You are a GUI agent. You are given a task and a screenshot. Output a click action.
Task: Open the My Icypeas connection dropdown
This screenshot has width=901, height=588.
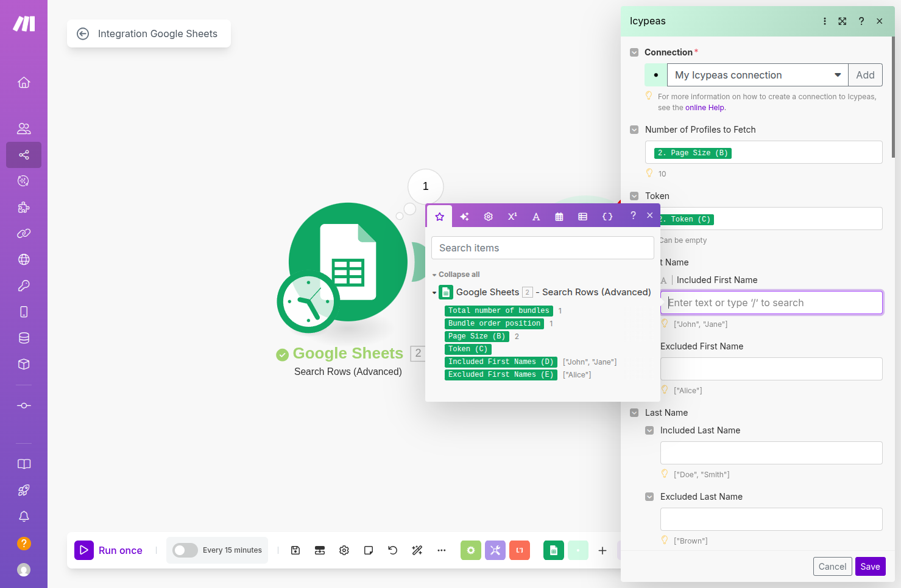click(x=758, y=75)
